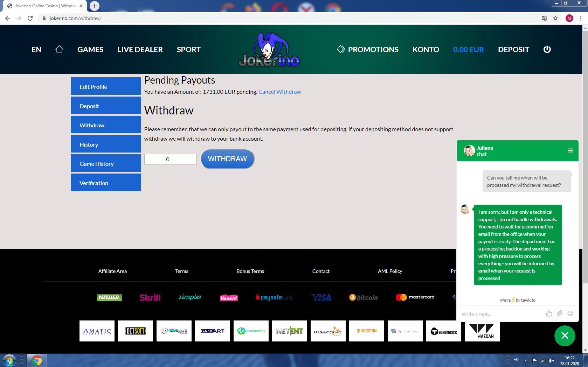Image resolution: width=588 pixels, height=367 pixels.
Task: Click the volume speaker tray icon
Action: 551,361
